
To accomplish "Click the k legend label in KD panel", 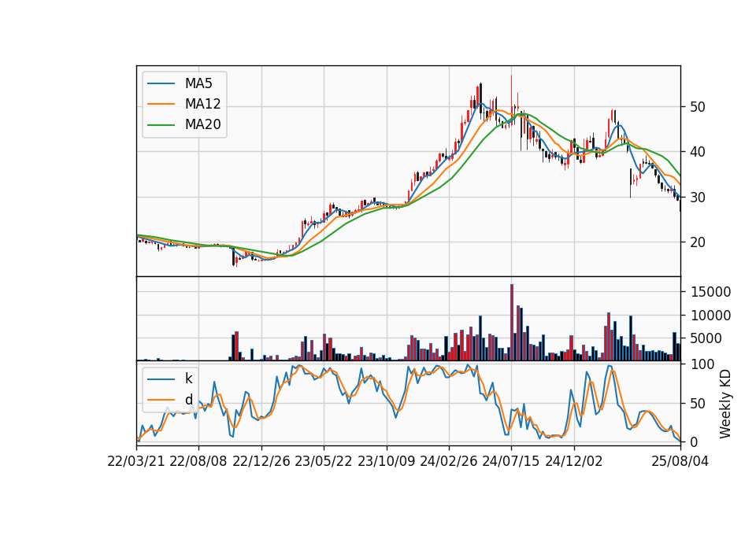I will [x=188, y=379].
